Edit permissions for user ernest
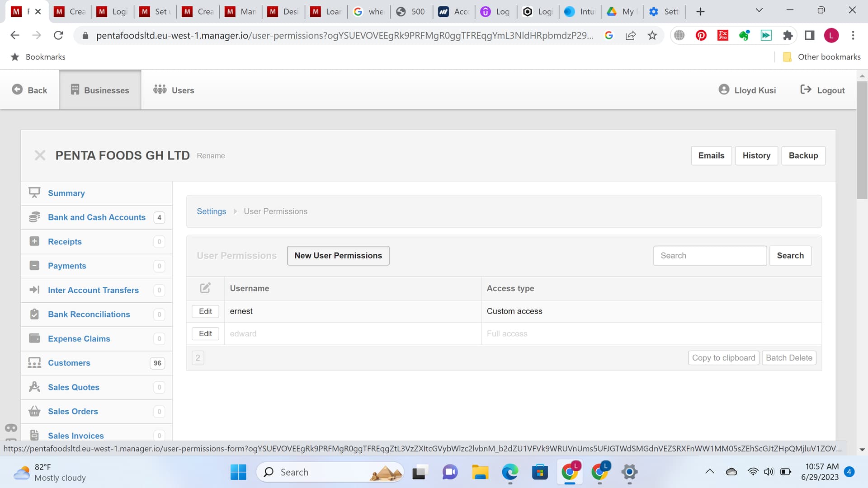Screen dimensions: 868x488 pos(205,311)
